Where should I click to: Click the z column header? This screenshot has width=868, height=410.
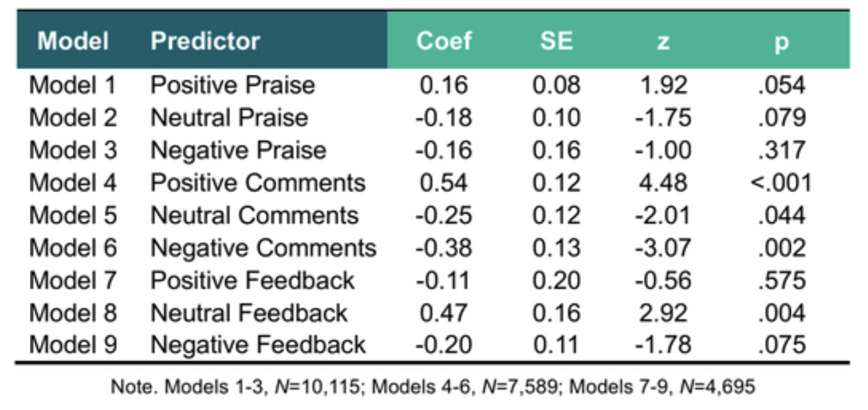click(663, 41)
